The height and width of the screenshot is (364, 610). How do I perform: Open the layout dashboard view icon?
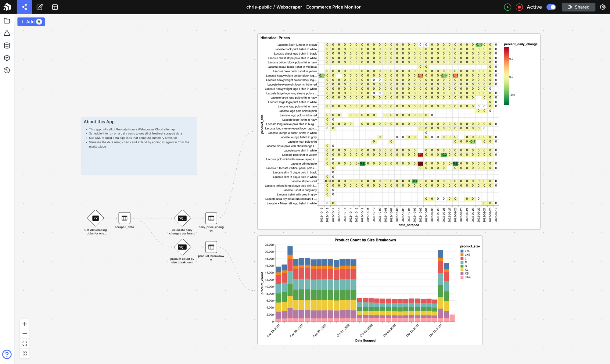(x=55, y=7)
